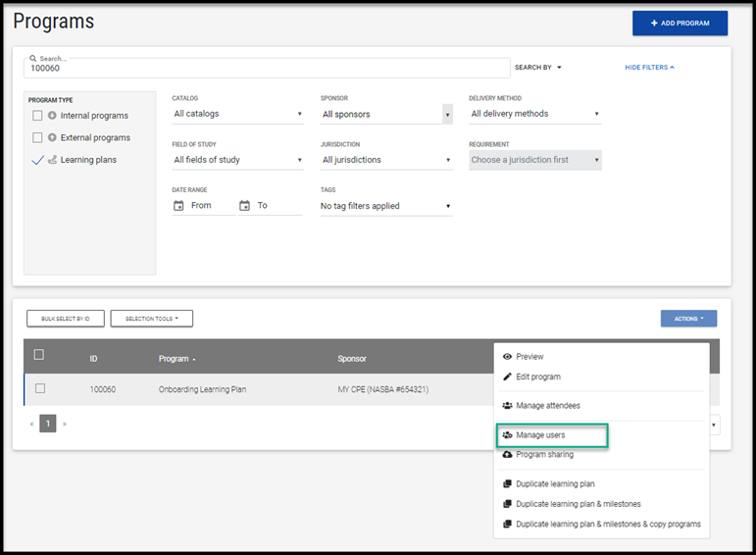Click the Duplicate learning plan copy icon
Screen dimensions: 756x555
tap(507, 484)
